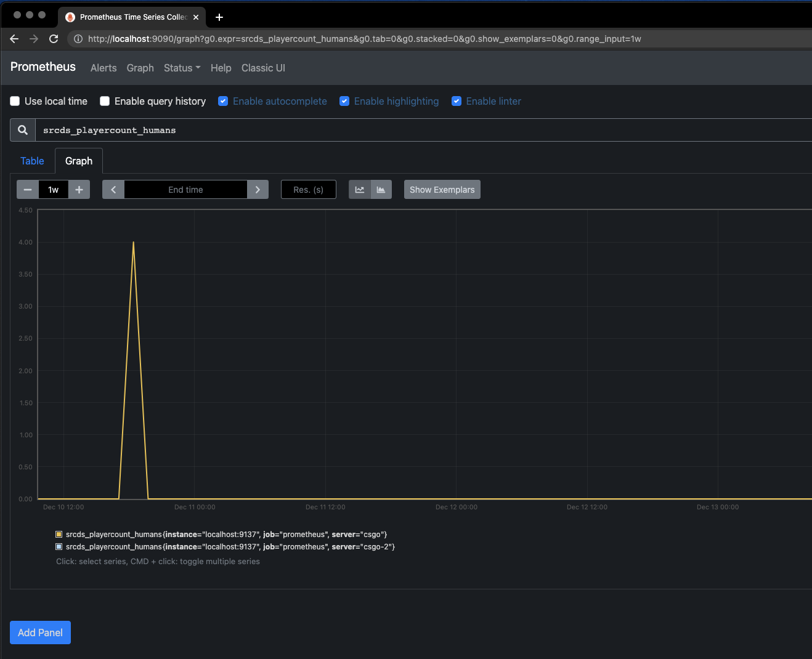Open a new browser tab with plus icon
The image size is (812, 659).
coord(219,17)
